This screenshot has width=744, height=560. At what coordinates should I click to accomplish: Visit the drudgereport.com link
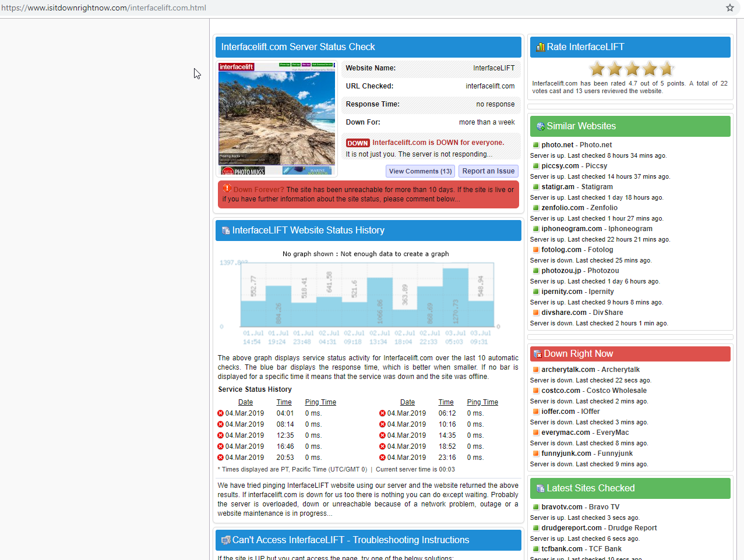tap(571, 528)
